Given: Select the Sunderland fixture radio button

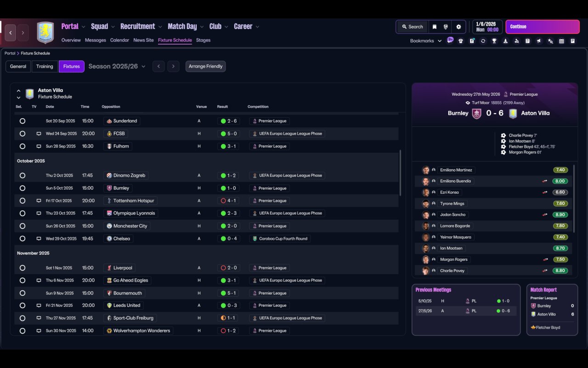Looking at the screenshot, I should [x=23, y=121].
